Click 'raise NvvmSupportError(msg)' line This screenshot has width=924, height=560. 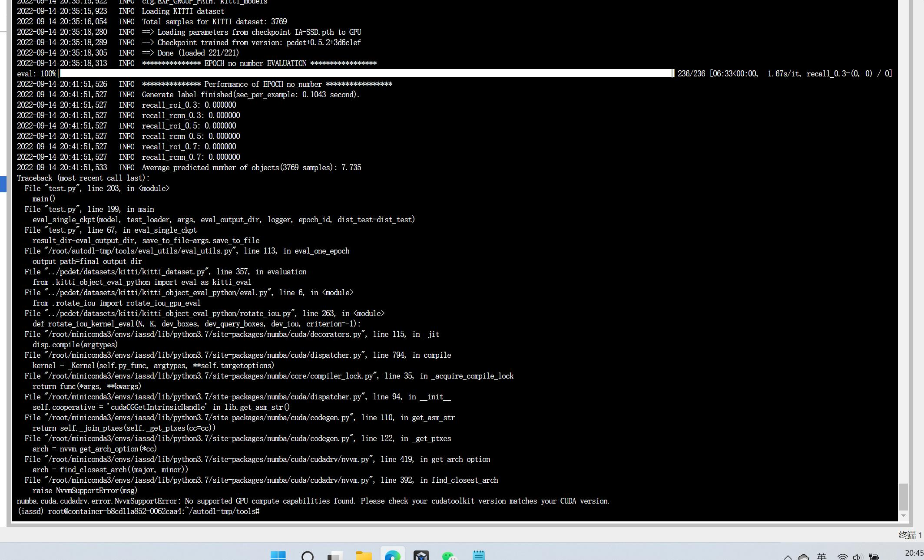click(85, 491)
